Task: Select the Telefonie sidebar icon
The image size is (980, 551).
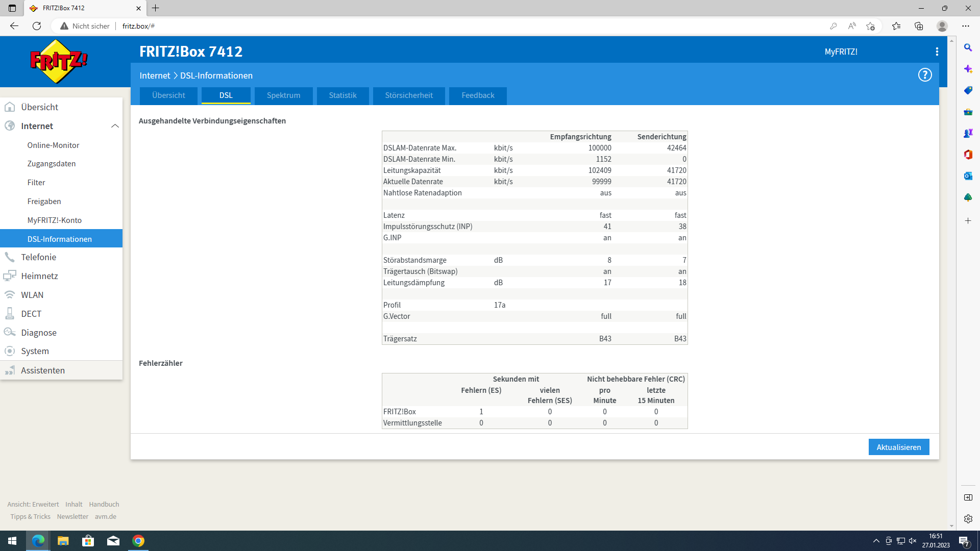Action: click(10, 257)
